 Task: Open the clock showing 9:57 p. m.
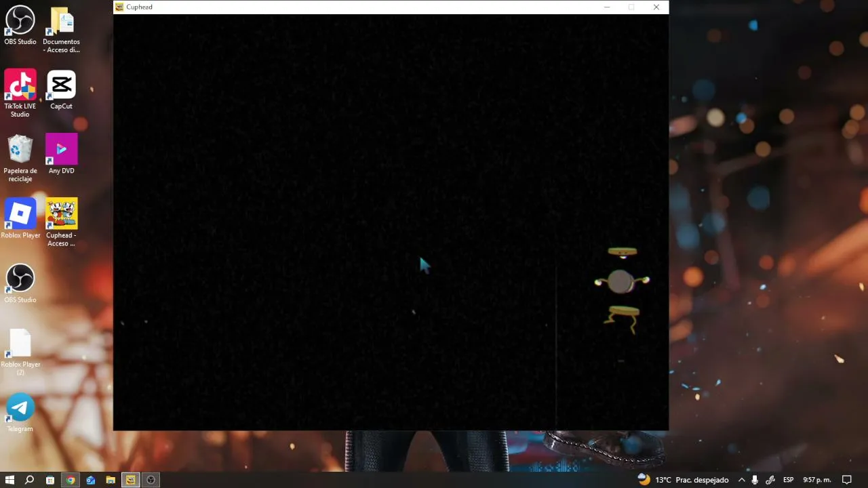[x=817, y=480]
